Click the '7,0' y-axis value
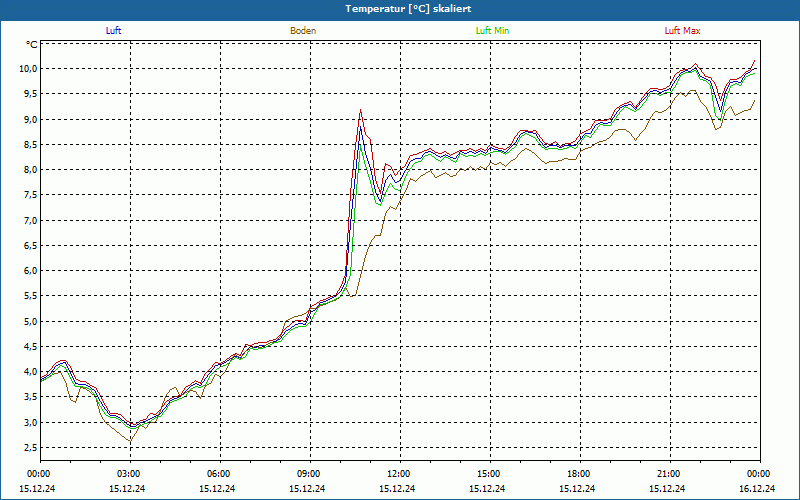Screen dimensions: 800x500 click(x=30, y=220)
